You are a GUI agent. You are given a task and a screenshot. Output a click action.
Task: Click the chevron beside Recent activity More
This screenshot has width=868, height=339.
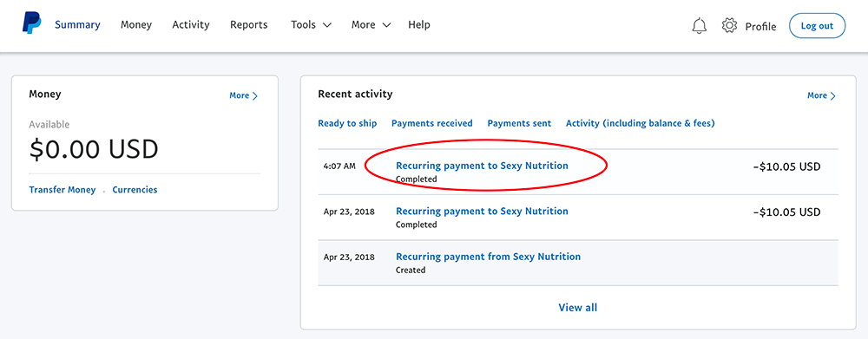832,95
